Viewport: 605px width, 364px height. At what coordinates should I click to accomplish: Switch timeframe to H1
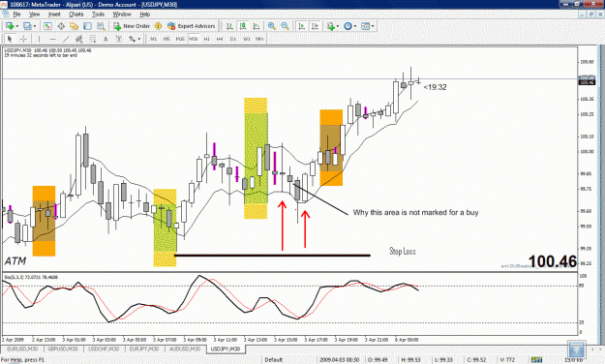click(207, 39)
